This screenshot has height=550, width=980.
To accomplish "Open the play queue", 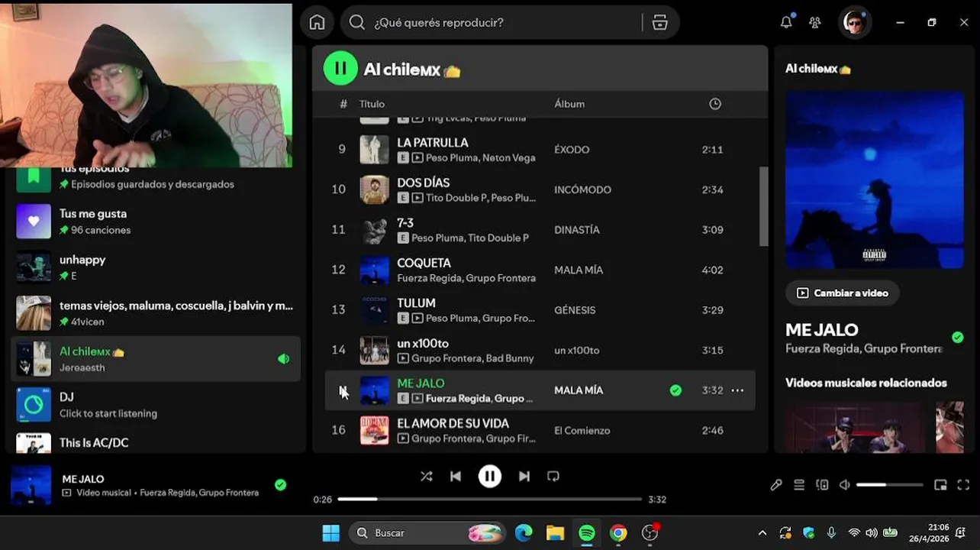I will coord(799,485).
